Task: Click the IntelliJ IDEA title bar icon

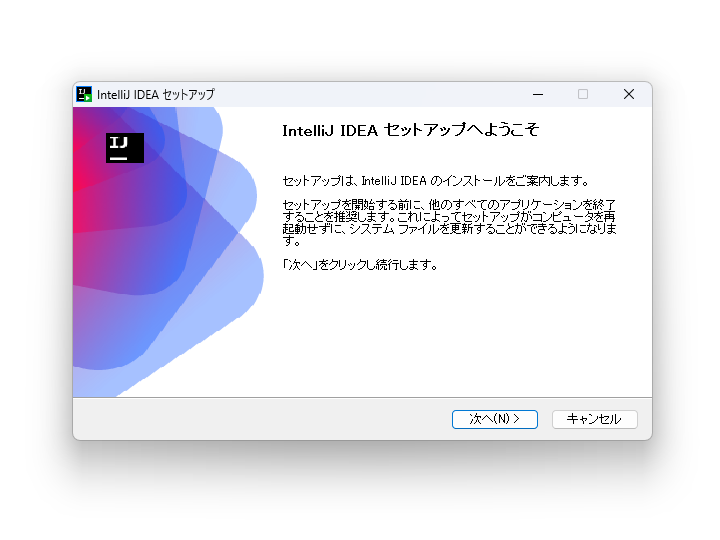Action: coord(84,95)
